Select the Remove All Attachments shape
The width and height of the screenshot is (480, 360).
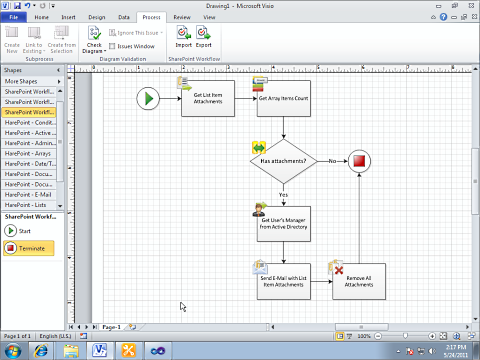(359, 281)
